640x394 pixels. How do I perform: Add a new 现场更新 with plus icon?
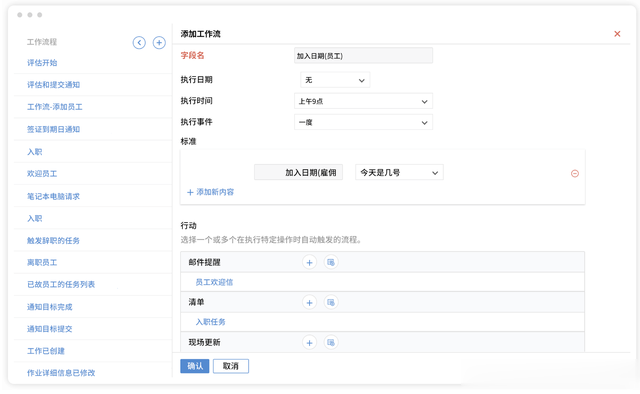pos(309,343)
